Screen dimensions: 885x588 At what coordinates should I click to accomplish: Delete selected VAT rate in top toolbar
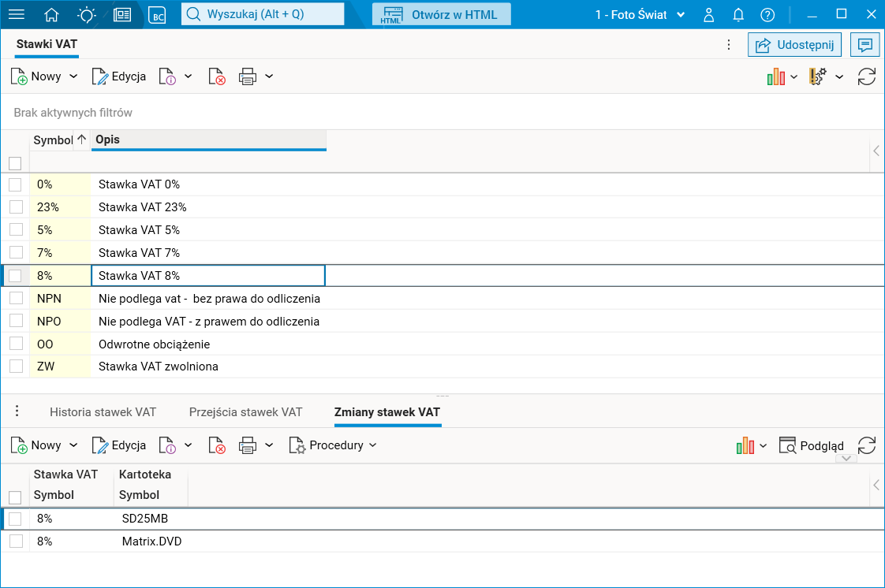[217, 76]
